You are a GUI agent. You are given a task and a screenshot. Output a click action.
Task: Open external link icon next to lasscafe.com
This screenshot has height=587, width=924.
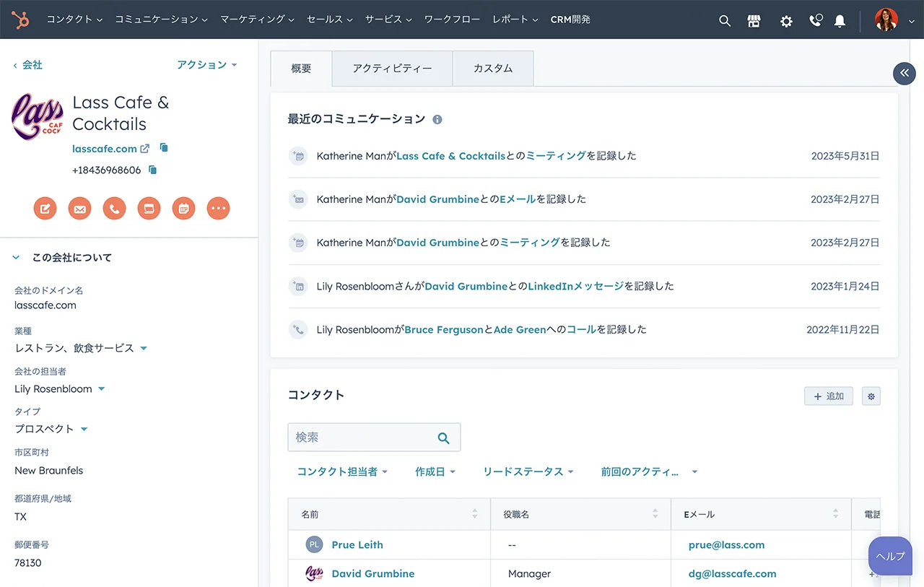[144, 148]
